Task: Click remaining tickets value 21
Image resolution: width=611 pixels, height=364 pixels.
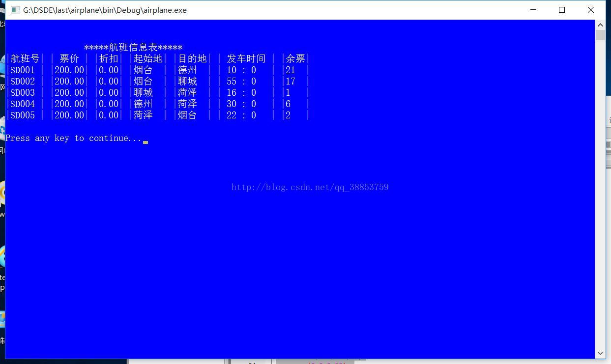Action: click(x=291, y=70)
